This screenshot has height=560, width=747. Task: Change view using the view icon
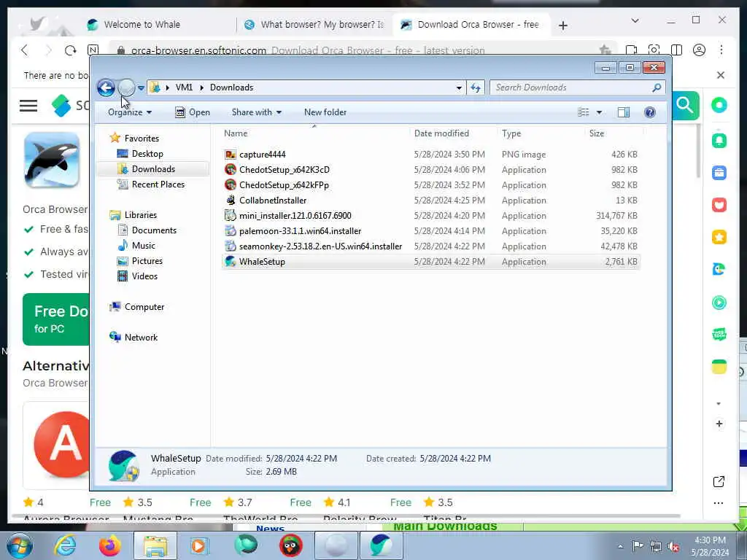[x=584, y=112]
